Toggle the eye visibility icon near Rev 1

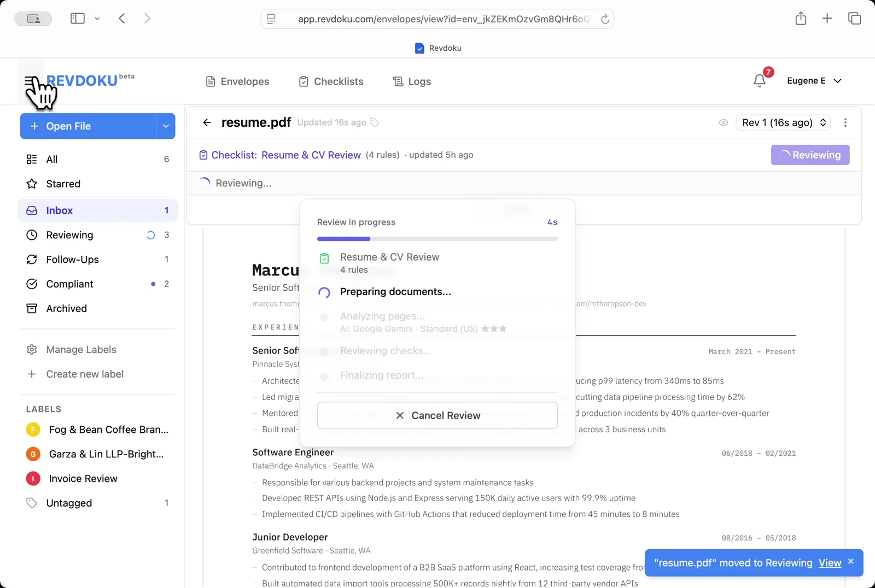pos(723,122)
